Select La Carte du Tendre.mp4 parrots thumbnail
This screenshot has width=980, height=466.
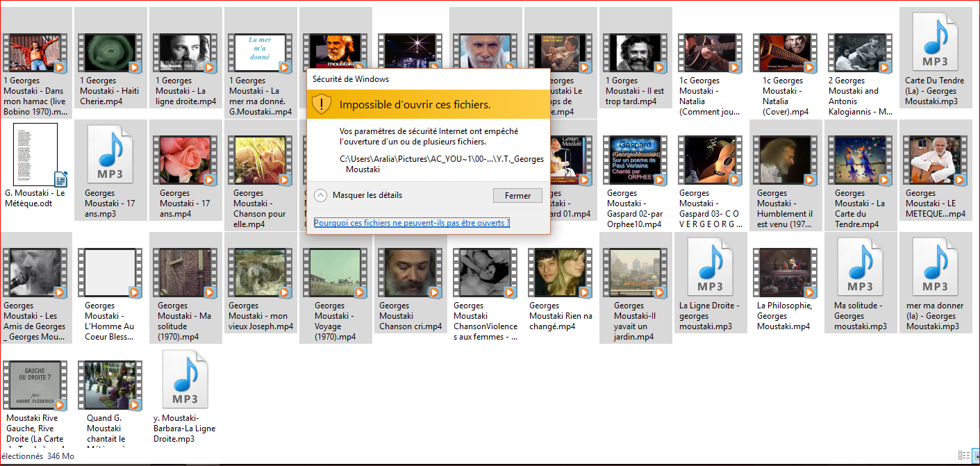(860, 160)
